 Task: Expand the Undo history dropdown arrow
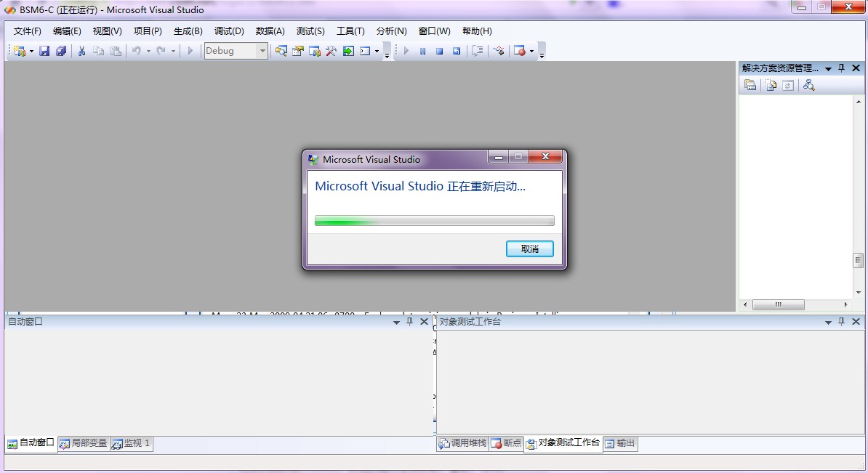[148, 52]
